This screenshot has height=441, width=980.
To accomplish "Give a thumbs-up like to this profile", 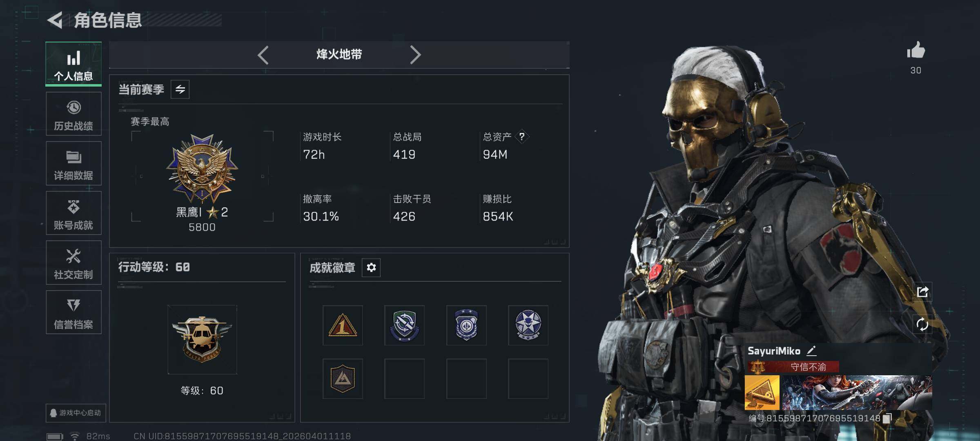I will pyautogui.click(x=916, y=51).
